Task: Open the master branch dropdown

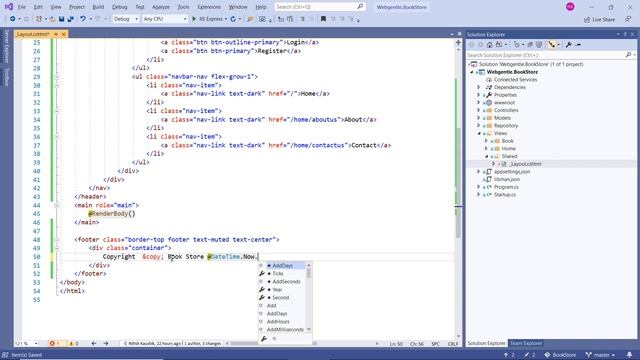Action: pyautogui.click(x=600, y=355)
